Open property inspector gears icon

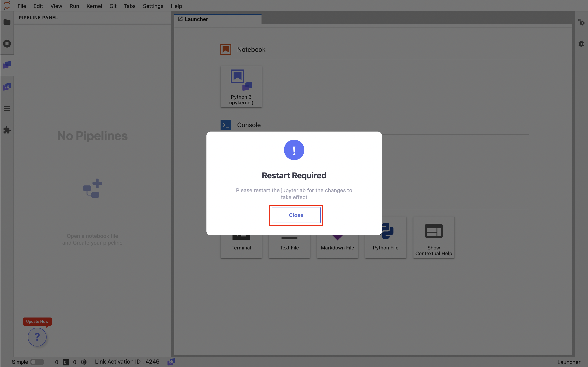(581, 22)
